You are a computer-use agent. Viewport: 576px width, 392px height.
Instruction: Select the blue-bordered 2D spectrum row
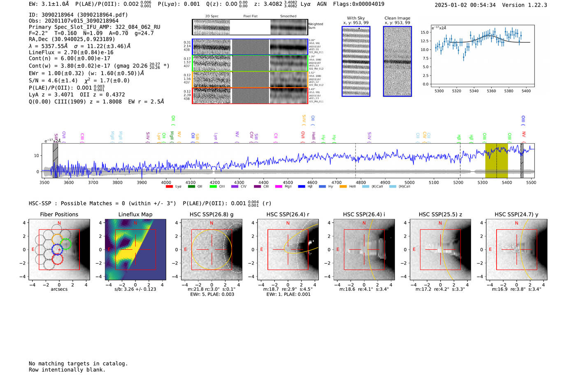click(250, 47)
